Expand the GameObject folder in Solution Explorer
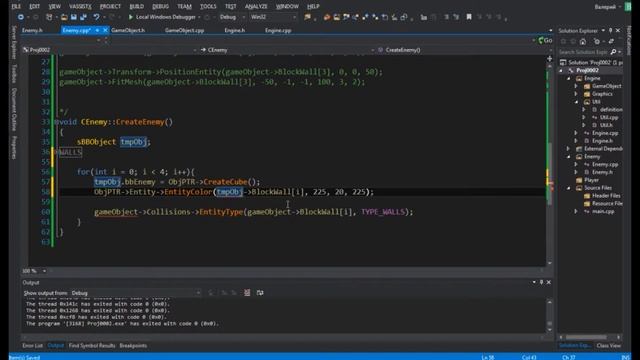640x360 pixels. [x=576, y=86]
